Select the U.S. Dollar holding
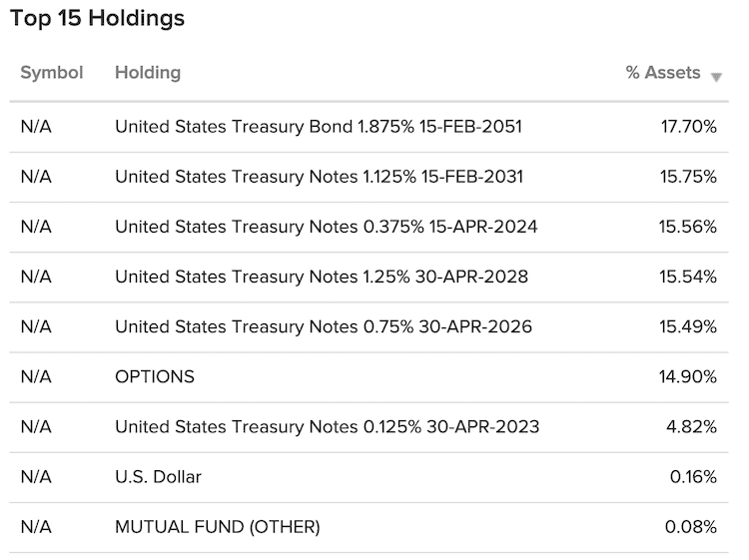The image size is (749, 560). pyautogui.click(x=158, y=477)
